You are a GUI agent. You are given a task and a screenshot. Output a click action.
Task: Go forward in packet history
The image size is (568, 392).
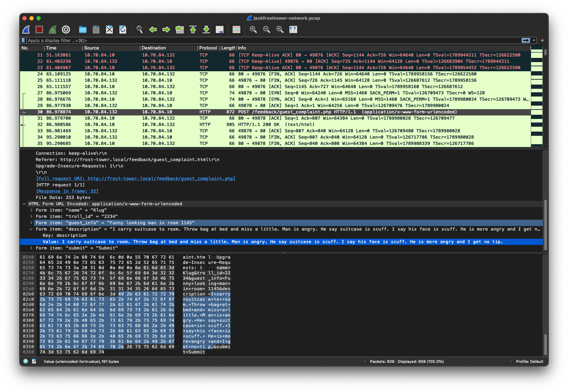(166, 29)
